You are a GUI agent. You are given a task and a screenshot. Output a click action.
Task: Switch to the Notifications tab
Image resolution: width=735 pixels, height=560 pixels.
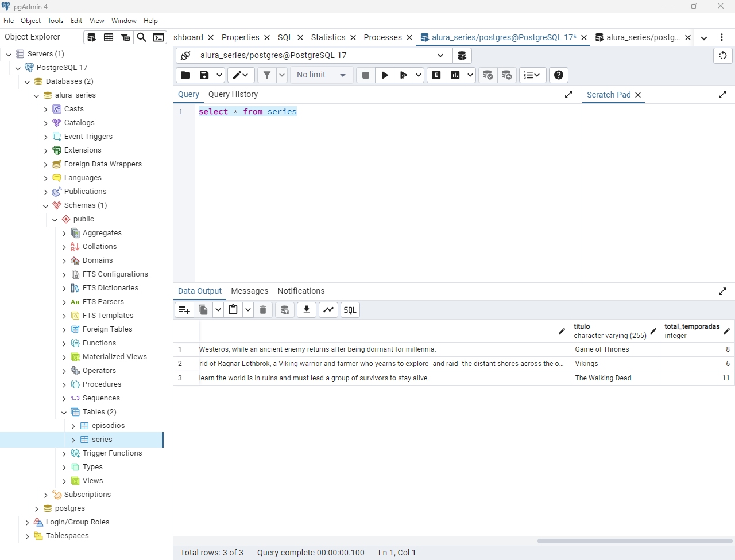click(x=301, y=291)
